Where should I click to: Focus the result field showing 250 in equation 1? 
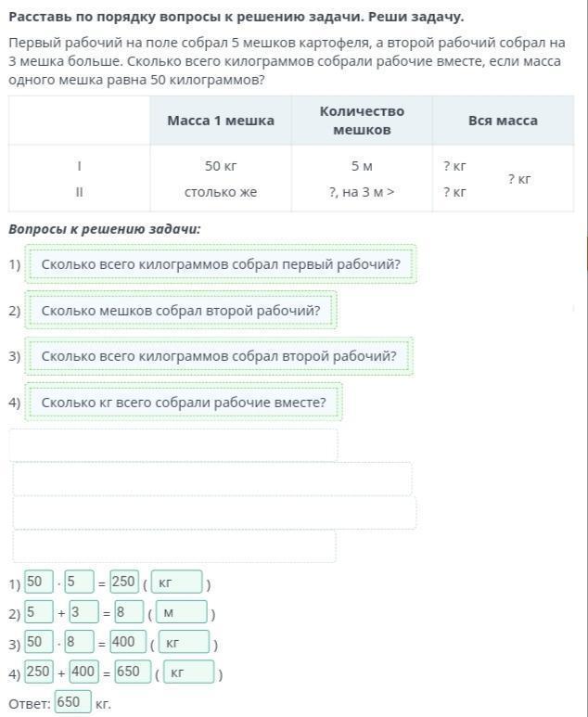click(124, 582)
